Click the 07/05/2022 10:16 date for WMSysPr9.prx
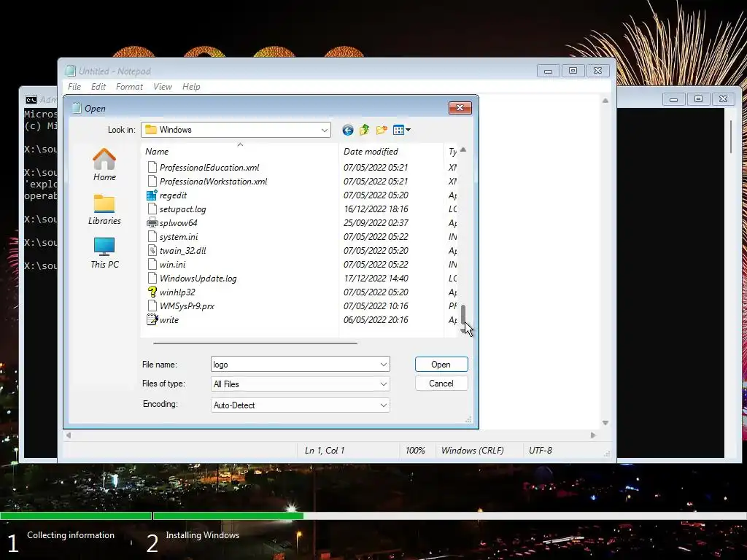Viewport: 747px width, 560px height. coord(376,306)
